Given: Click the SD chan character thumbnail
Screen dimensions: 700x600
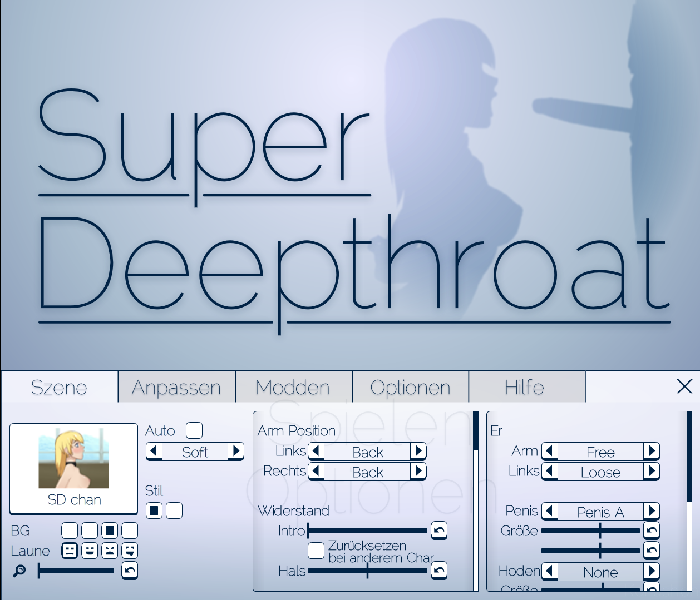Looking at the screenshot, I should 73,462.
